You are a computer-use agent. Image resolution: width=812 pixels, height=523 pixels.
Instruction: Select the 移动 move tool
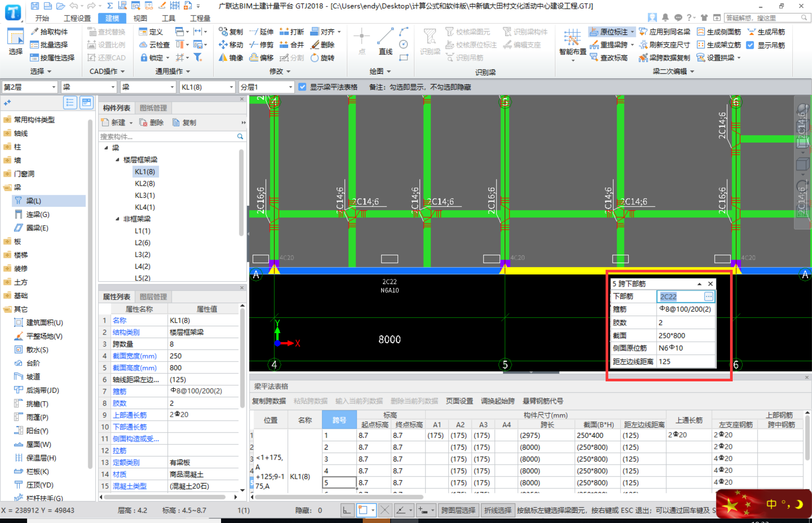point(231,45)
